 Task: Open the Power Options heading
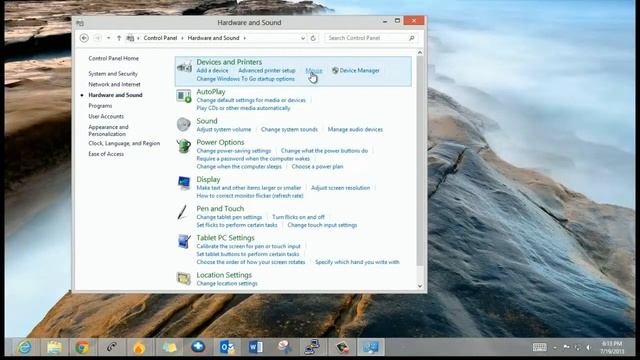point(220,142)
